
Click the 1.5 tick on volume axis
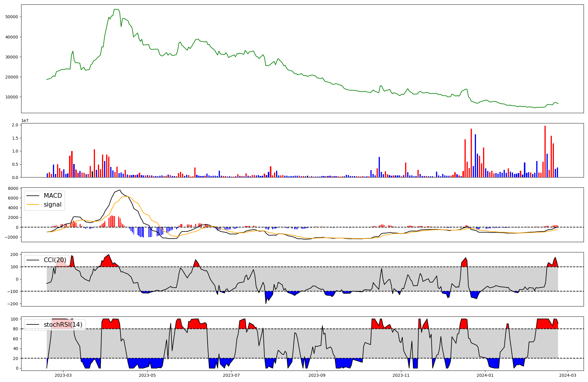[15, 138]
